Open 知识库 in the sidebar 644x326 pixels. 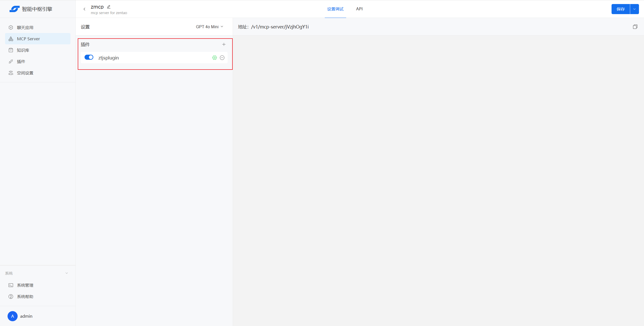click(x=23, y=50)
